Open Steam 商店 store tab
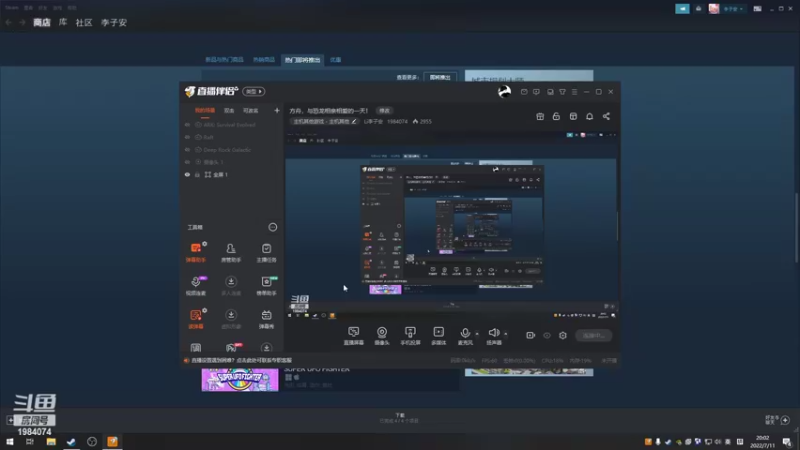 point(42,22)
